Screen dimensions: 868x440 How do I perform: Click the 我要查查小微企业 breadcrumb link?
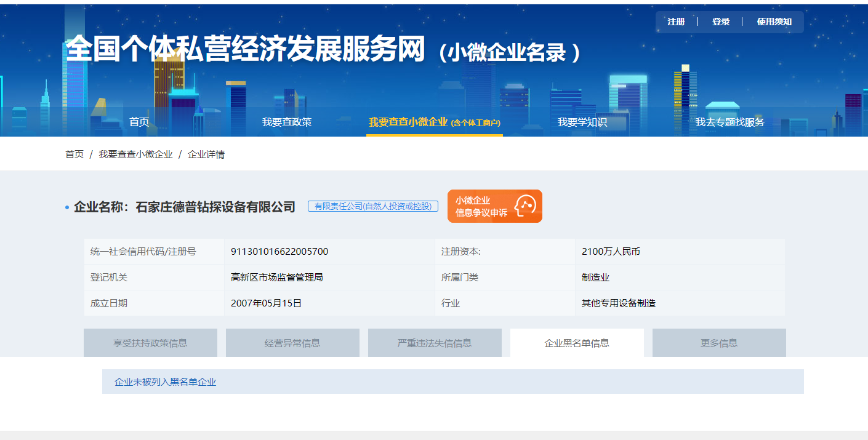point(135,154)
